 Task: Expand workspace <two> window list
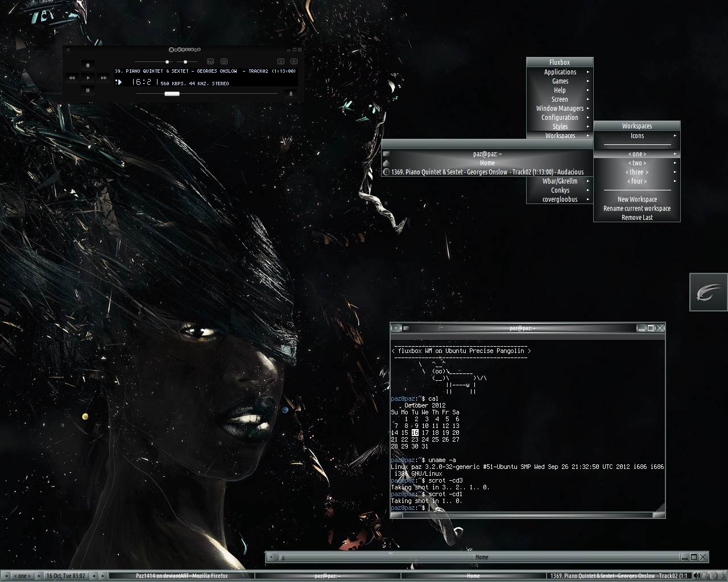pos(637,163)
